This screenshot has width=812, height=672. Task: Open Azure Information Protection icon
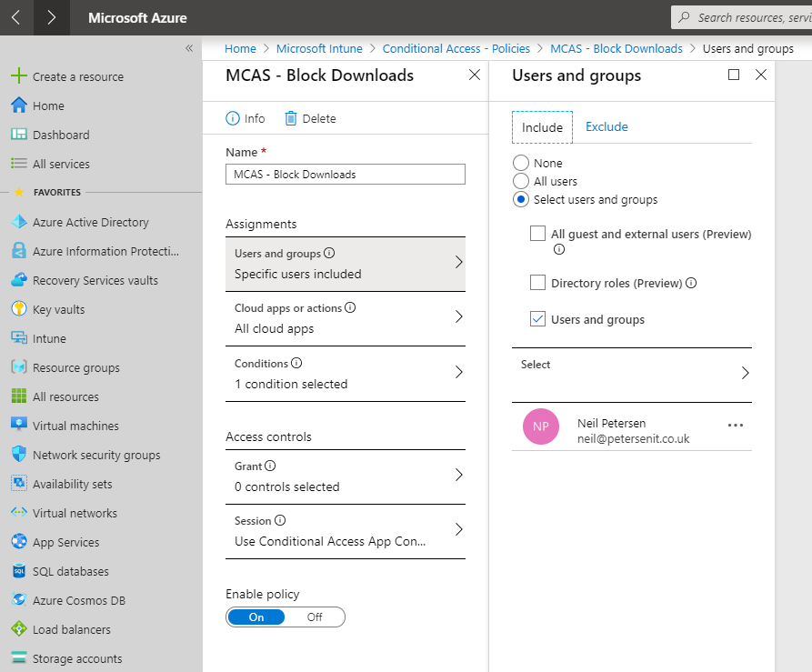(19, 251)
